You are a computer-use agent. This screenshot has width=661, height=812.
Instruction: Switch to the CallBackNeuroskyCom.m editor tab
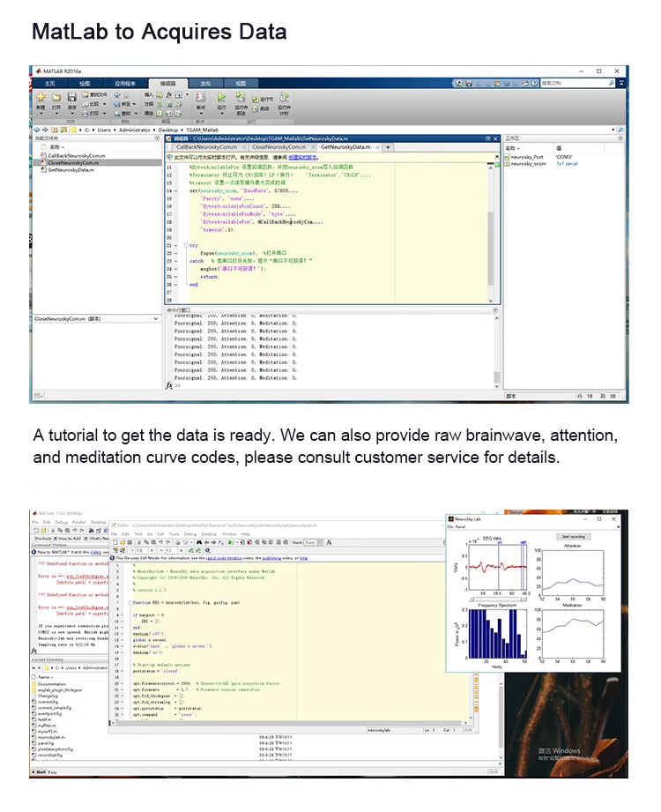[x=210, y=146]
